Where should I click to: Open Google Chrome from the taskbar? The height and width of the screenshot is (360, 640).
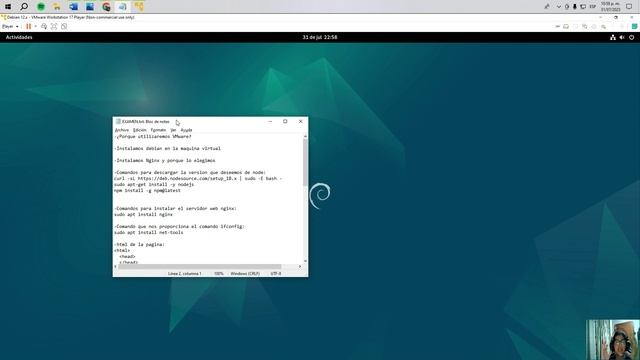(106, 7)
